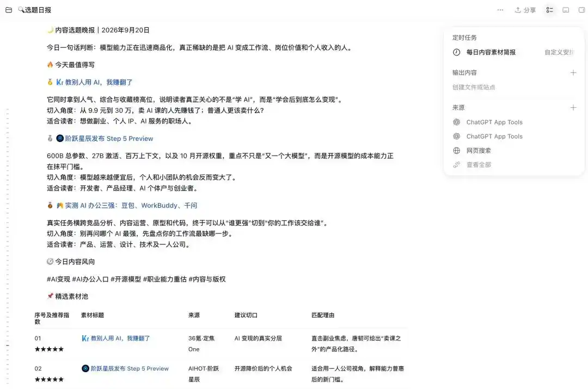Open the 实测 AI 办公三强 headline link
Screen dimensions: 588x389
pyautogui.click(x=131, y=206)
